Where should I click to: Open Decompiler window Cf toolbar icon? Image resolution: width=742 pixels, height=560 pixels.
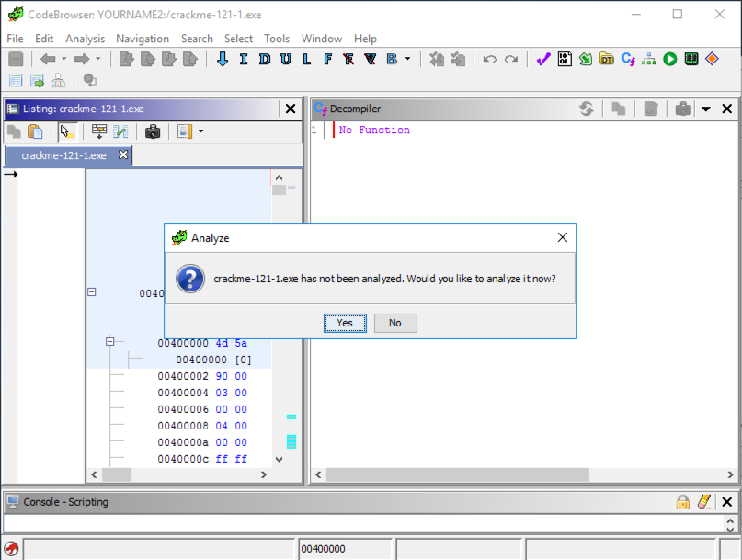628,59
